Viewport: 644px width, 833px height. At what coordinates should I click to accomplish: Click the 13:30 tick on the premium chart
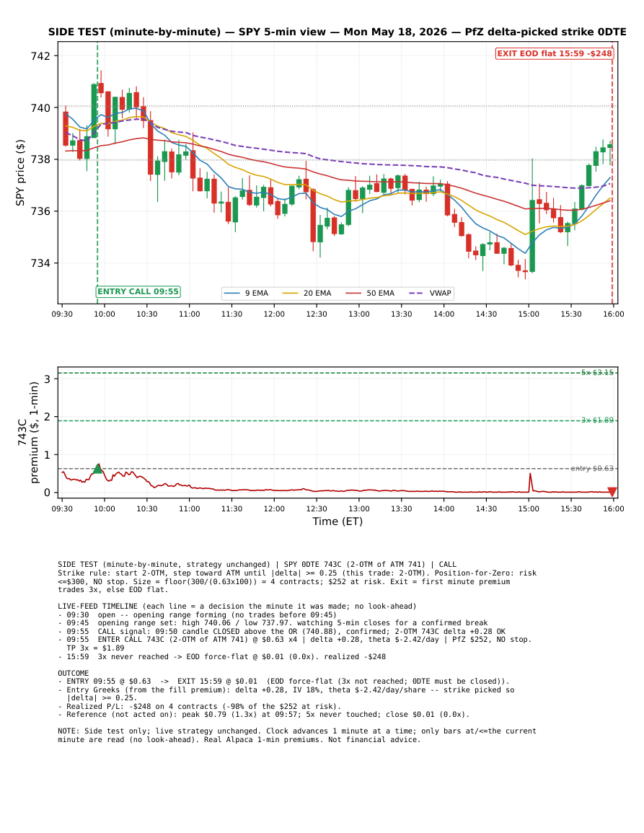401,509
